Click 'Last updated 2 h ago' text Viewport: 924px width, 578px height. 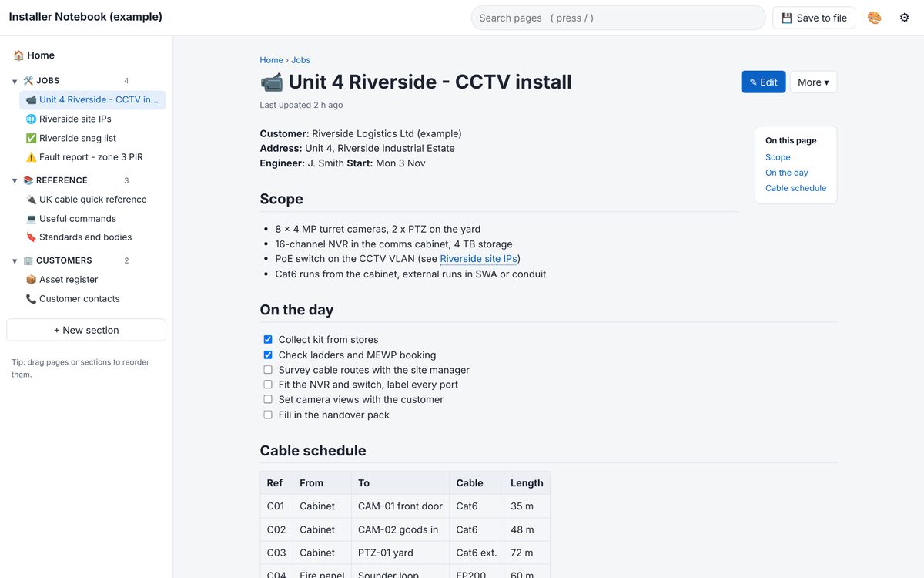click(x=301, y=105)
